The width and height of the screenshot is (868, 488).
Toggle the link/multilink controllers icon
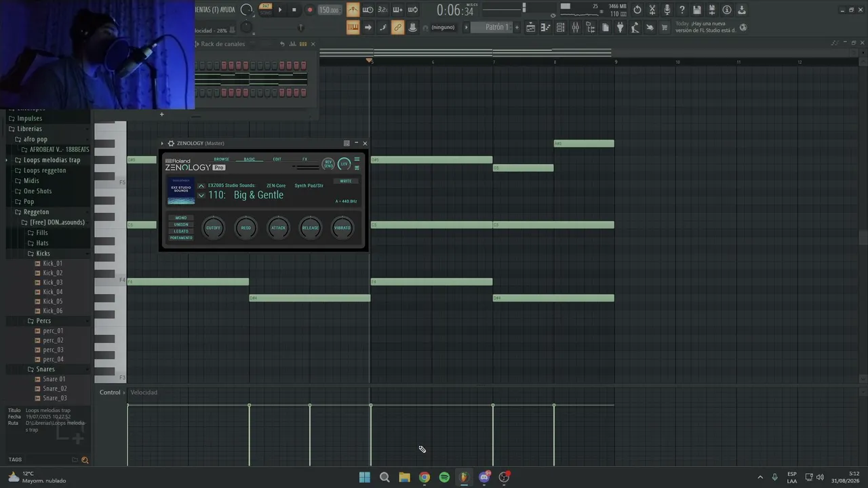(397, 27)
